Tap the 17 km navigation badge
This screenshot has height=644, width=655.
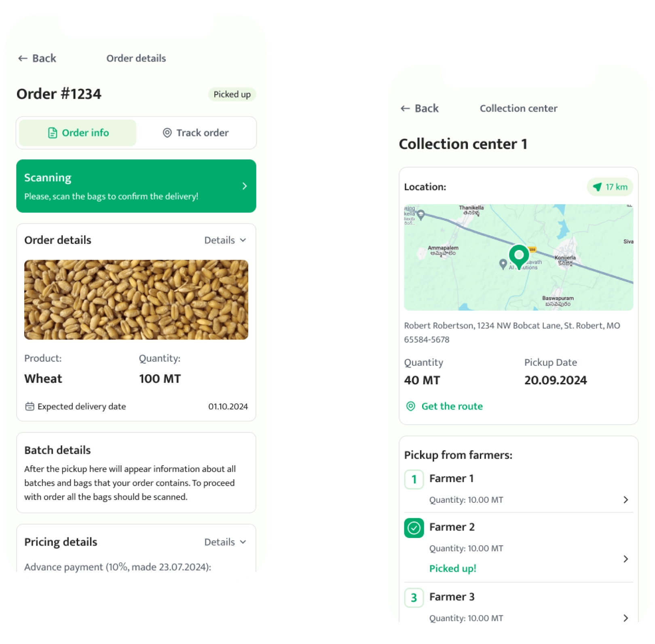[x=610, y=187]
